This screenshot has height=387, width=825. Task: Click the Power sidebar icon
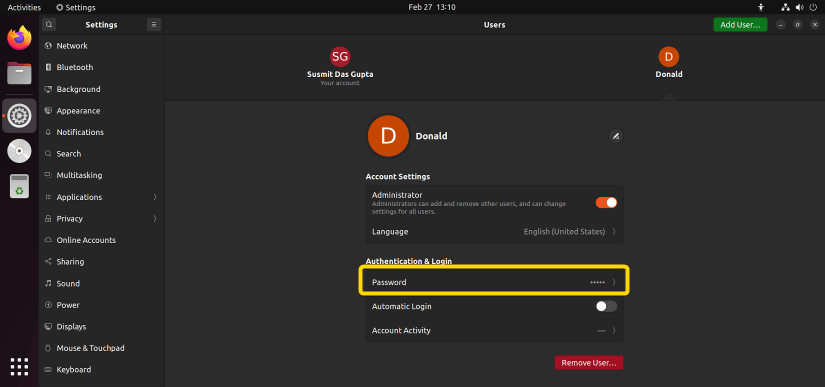pyautogui.click(x=48, y=305)
